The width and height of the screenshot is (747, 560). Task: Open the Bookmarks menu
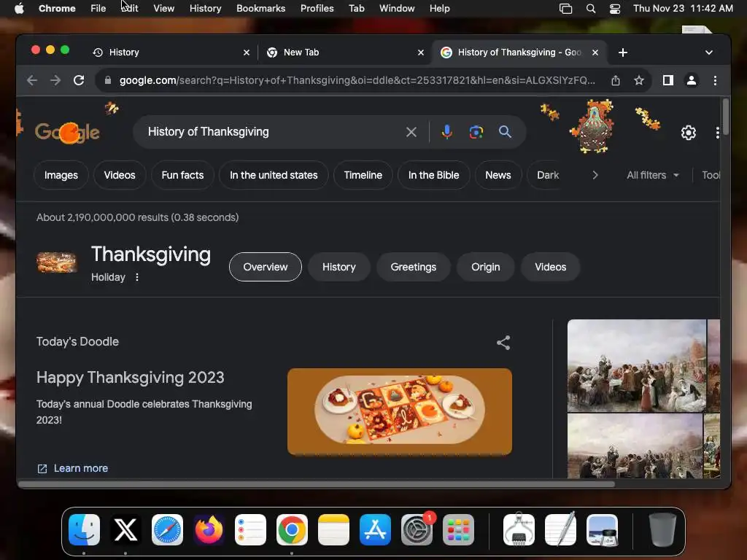tap(260, 9)
